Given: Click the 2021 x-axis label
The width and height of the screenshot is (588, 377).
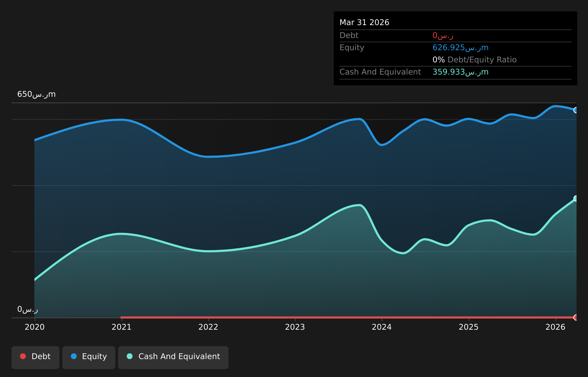Looking at the screenshot, I should pos(121,327).
